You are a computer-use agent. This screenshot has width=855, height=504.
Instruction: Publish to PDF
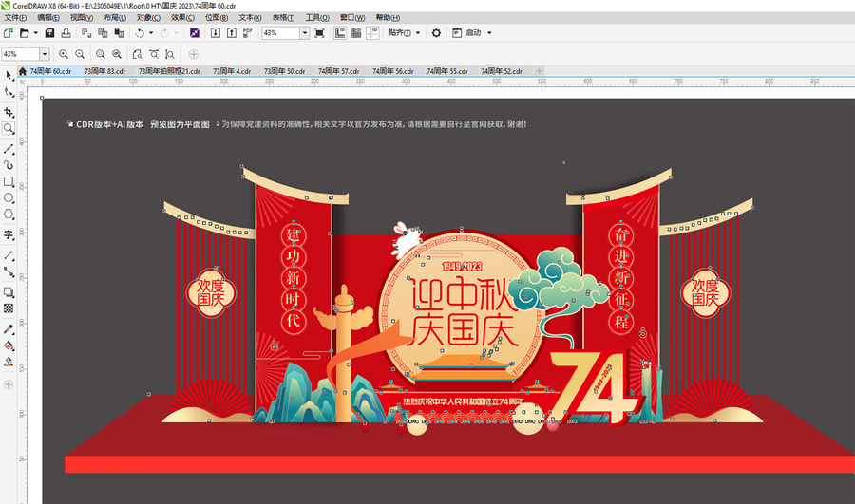248,33
